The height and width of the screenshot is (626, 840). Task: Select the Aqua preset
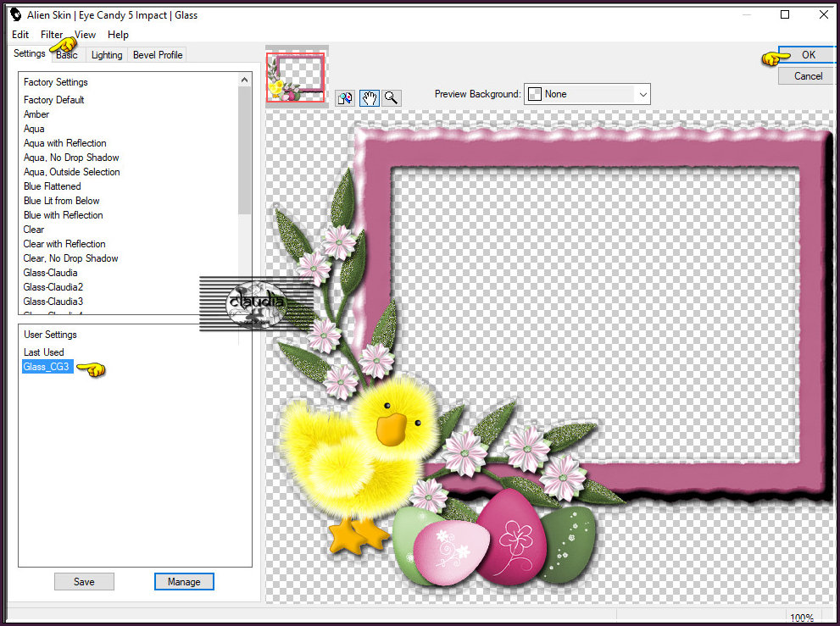pos(34,129)
